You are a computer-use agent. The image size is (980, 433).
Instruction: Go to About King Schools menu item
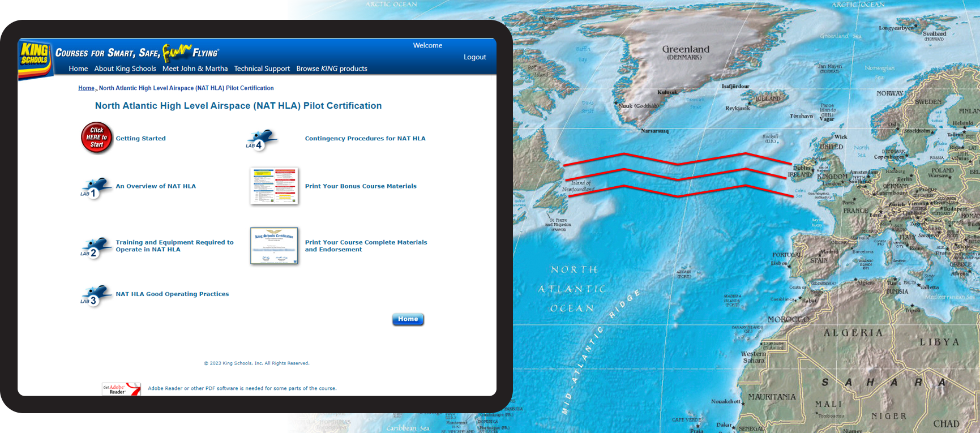click(x=125, y=68)
